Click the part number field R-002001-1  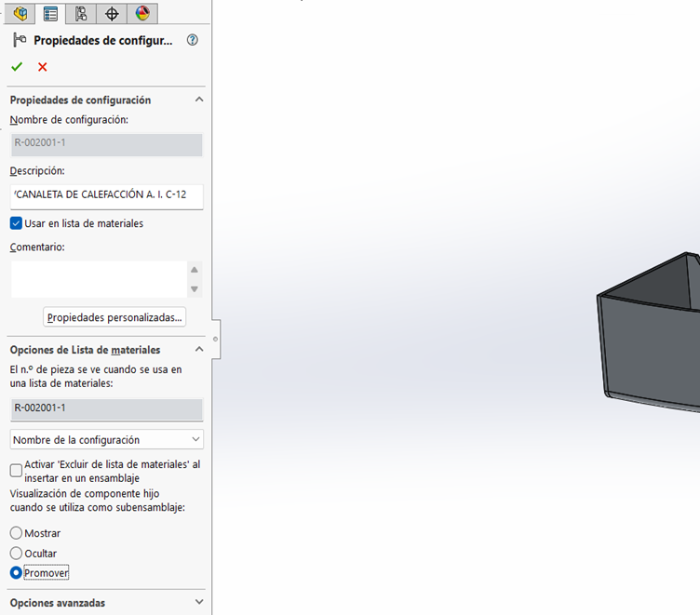pos(107,409)
